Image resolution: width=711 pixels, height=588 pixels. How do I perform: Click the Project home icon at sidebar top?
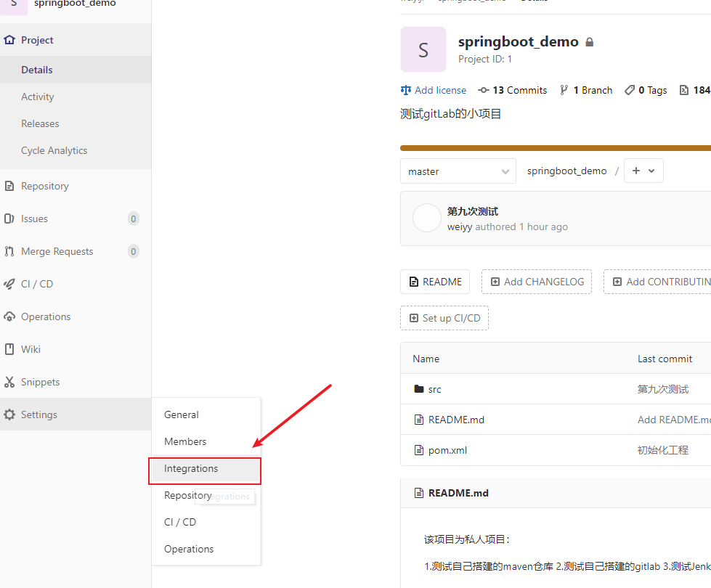(9, 40)
